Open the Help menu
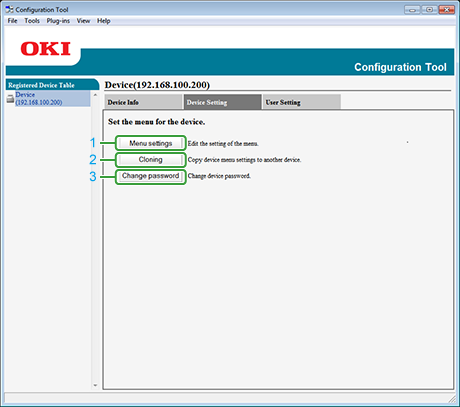The height and width of the screenshot is (407, 460). [104, 21]
